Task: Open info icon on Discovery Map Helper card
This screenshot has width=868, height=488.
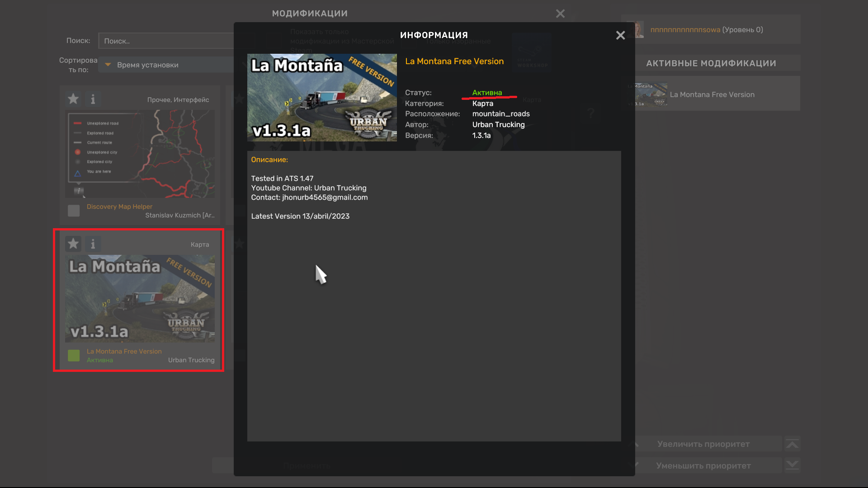Action: 93,99
